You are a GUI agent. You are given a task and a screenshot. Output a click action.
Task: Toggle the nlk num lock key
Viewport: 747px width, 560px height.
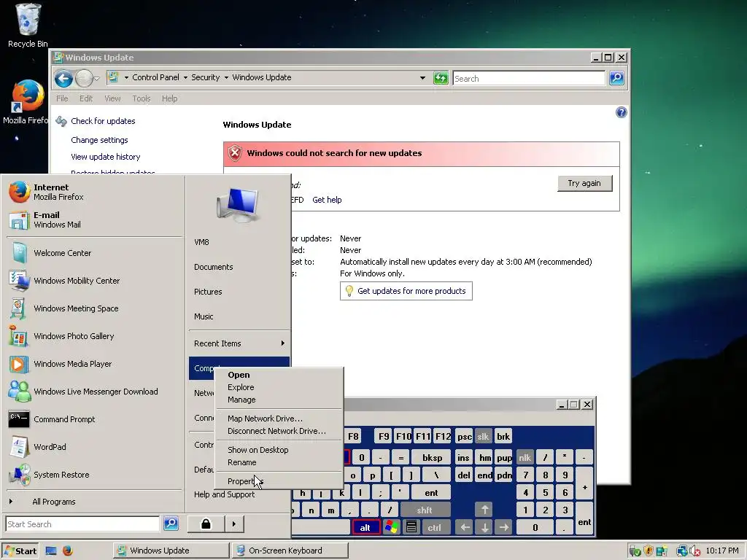(525, 458)
